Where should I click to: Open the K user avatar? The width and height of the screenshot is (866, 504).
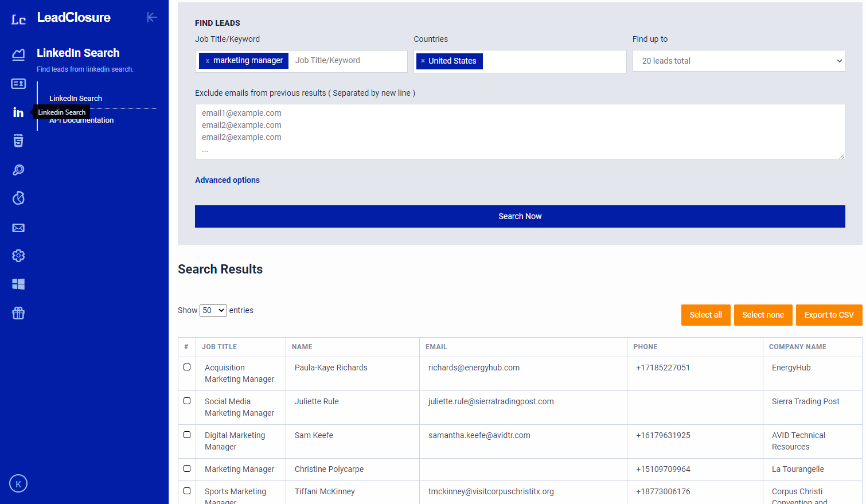click(x=18, y=483)
